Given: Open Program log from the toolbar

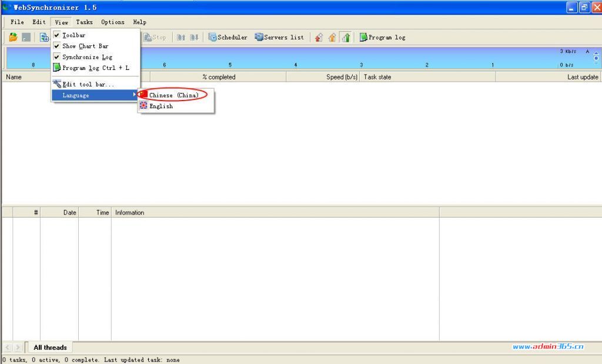Looking at the screenshot, I should [x=382, y=37].
